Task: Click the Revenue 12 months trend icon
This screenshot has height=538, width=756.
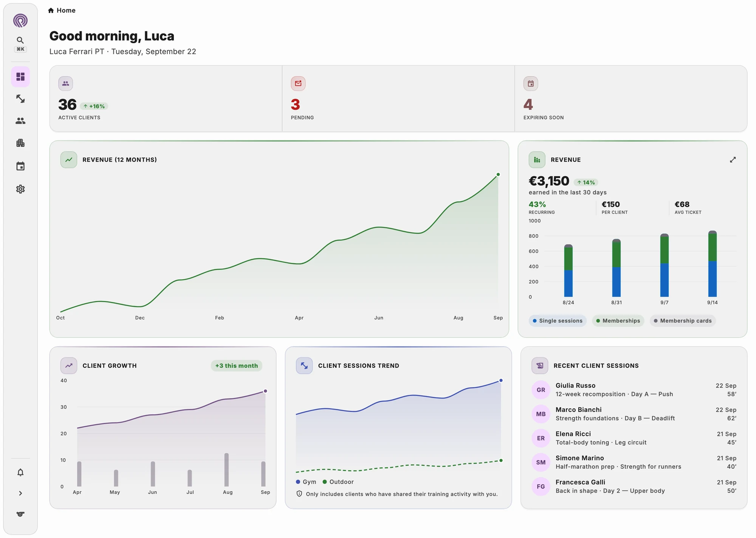Action: pos(69,160)
